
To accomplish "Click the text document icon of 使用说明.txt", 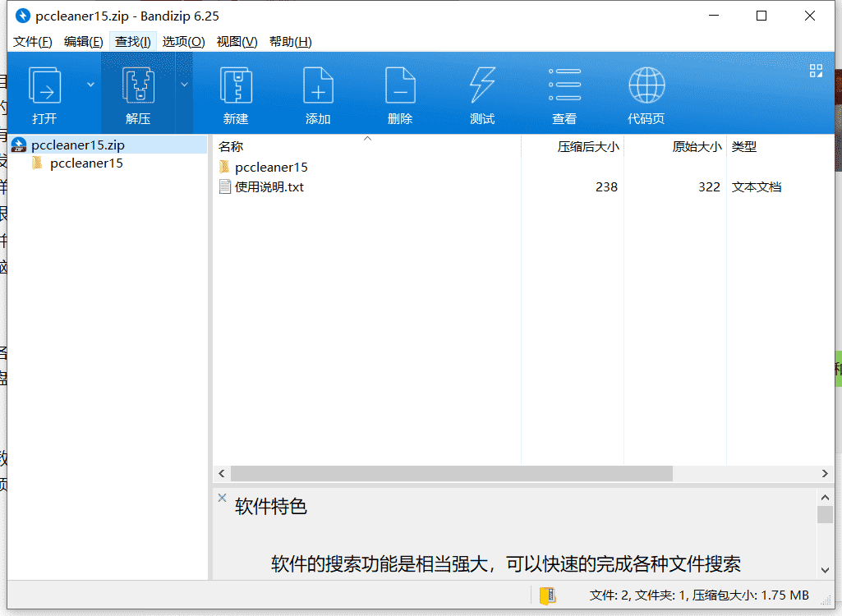I will [225, 187].
